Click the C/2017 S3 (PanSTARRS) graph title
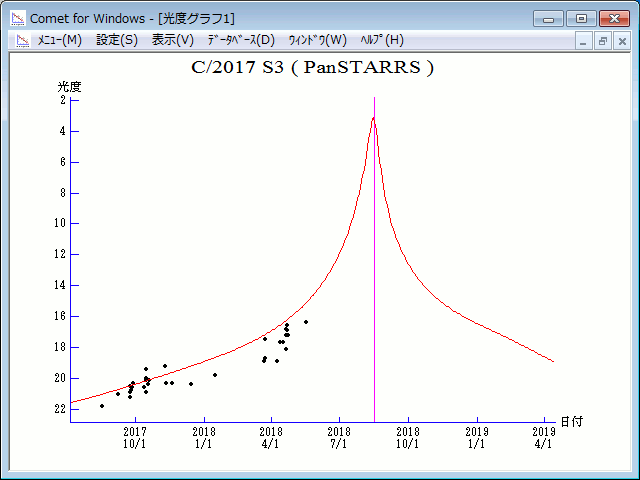This screenshot has height=480, width=640. tap(312, 68)
